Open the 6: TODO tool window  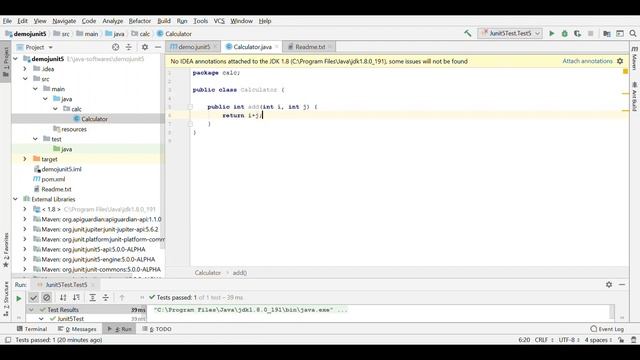[x=157, y=329]
